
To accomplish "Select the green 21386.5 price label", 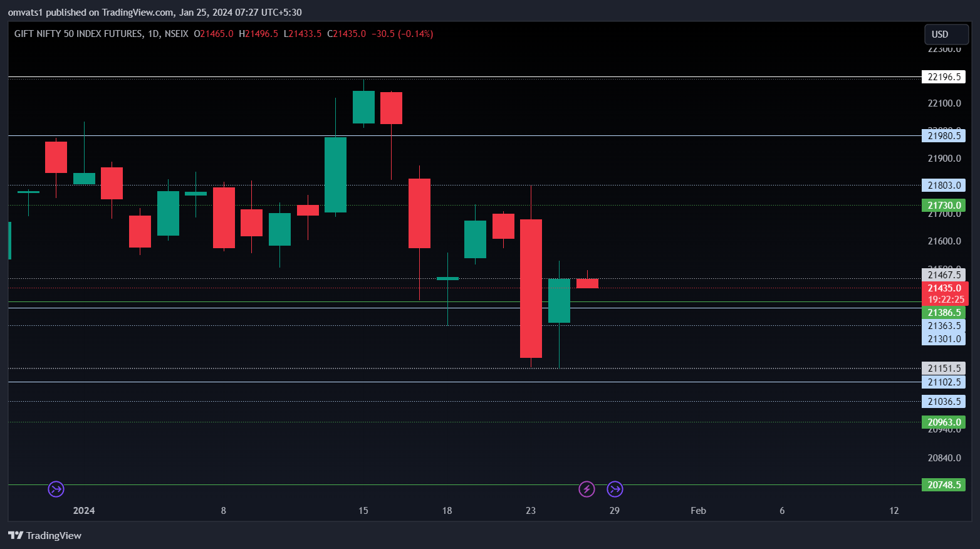I will click(x=944, y=312).
